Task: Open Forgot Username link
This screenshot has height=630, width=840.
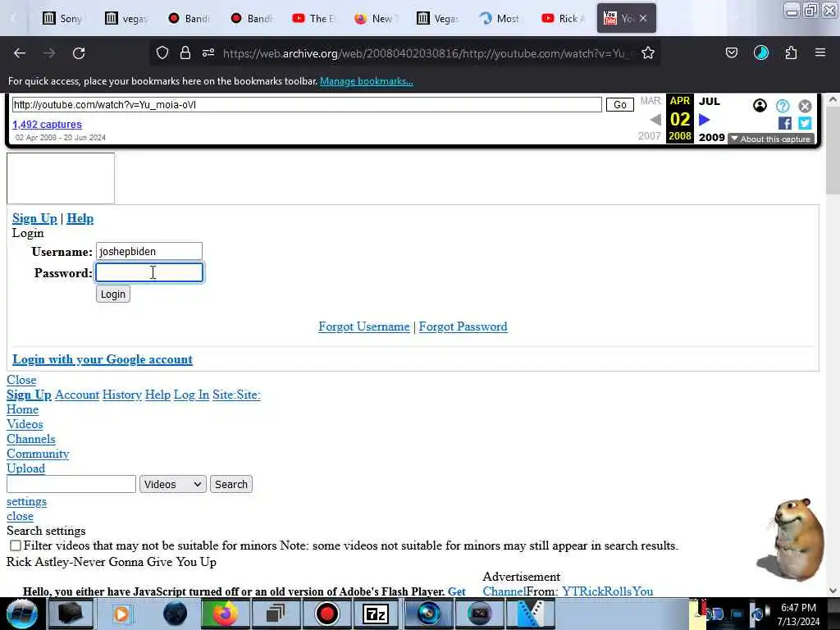Action: tap(363, 326)
